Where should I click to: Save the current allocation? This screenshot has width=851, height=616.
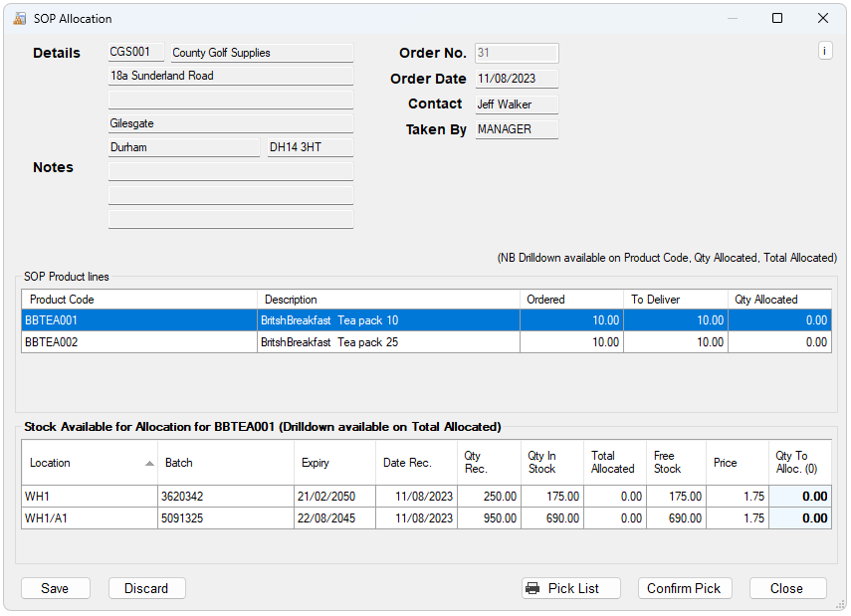56,587
